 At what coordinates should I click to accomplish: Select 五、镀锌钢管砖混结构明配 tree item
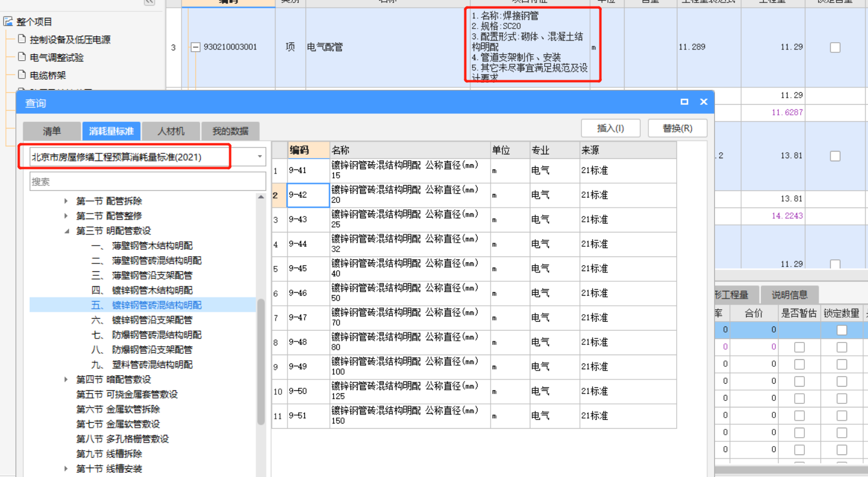146,305
